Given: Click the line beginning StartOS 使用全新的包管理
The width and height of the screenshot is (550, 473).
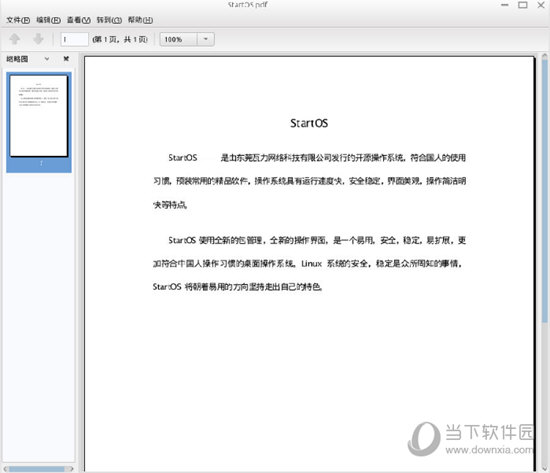Looking at the screenshot, I should point(317,240).
